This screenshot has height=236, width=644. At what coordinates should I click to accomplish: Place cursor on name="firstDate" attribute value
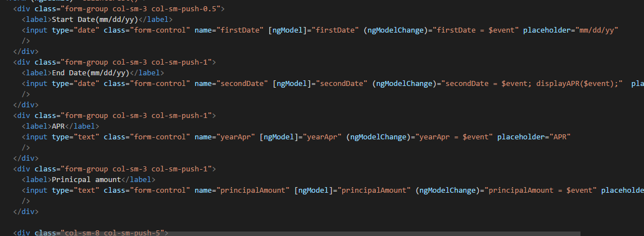tap(242, 30)
